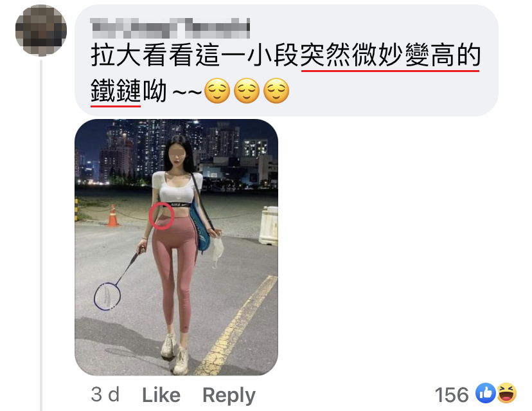Screen dimensions: 532x411
Task: Click the laughing Haha reaction icon
Action: pyautogui.click(x=506, y=393)
